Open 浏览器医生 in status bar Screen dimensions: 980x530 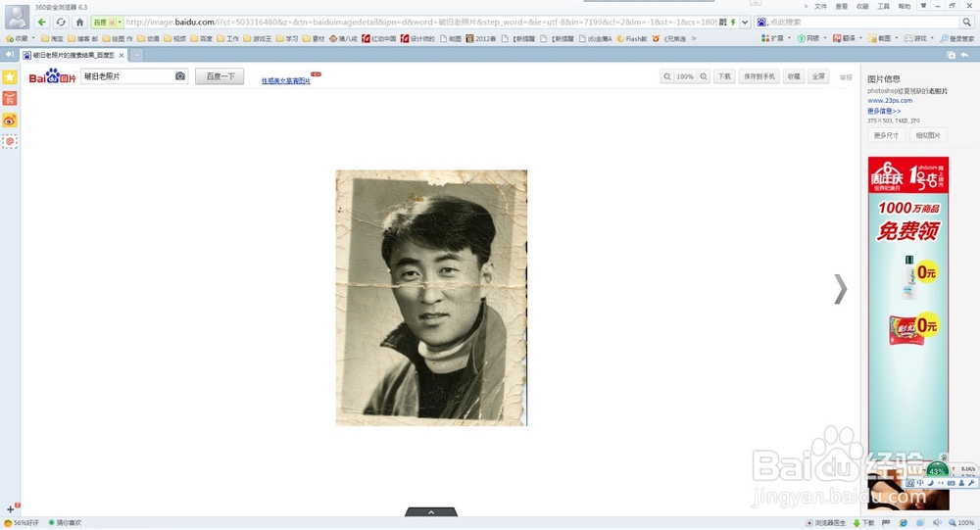click(825, 522)
